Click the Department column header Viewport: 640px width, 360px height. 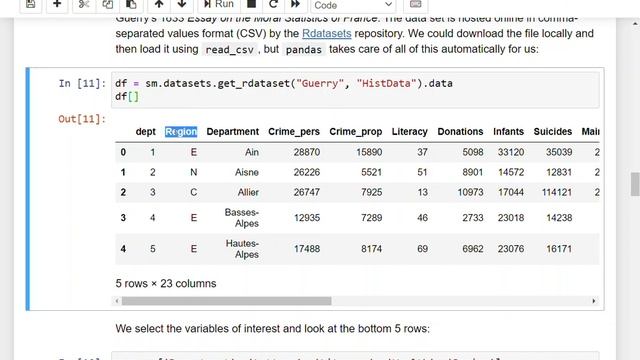click(x=233, y=131)
